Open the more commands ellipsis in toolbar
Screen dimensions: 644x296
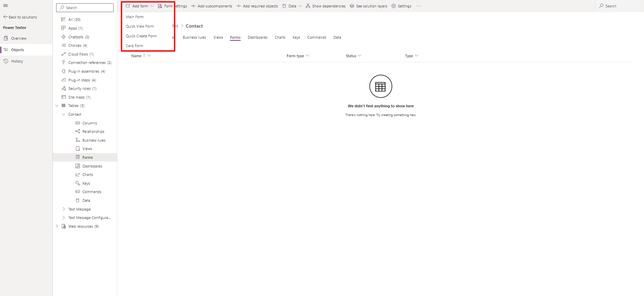point(419,6)
